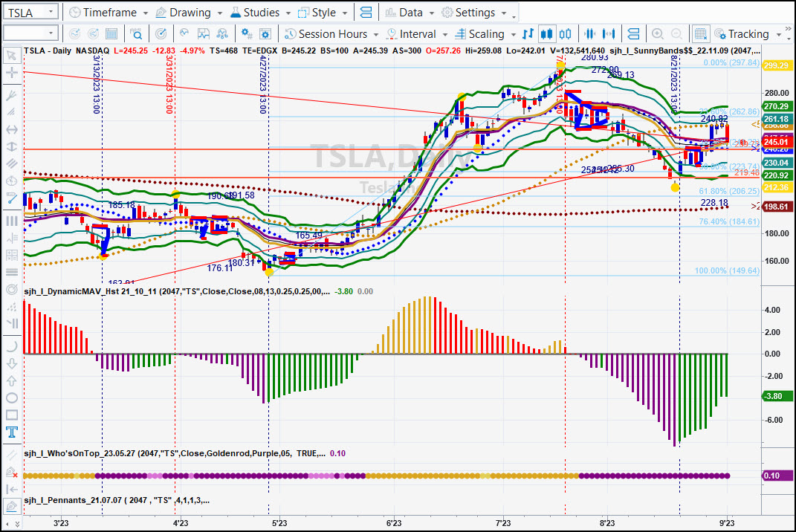
Task: Select the vertical double-arrow drawing tool
Action: tap(11, 146)
